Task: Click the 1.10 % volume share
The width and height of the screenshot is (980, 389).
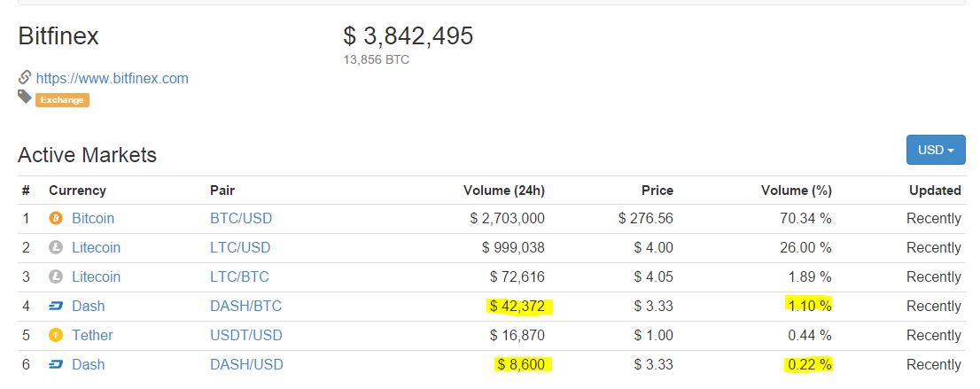Action: 809,307
